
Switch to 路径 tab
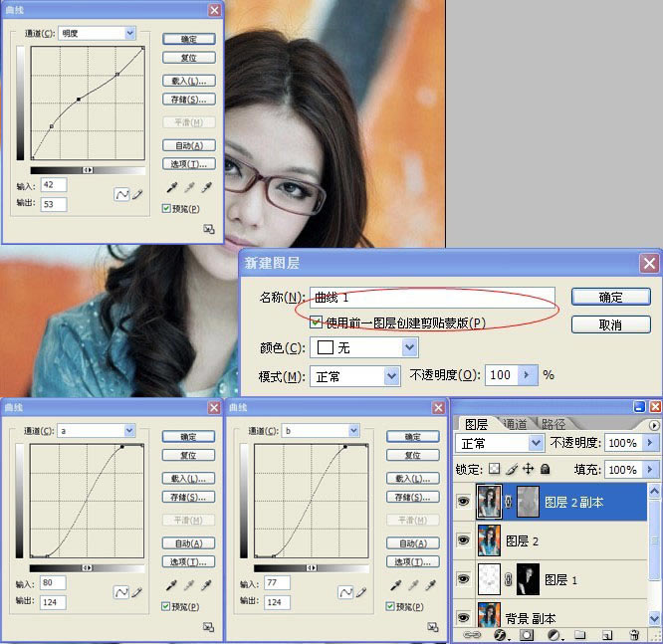[x=553, y=424]
